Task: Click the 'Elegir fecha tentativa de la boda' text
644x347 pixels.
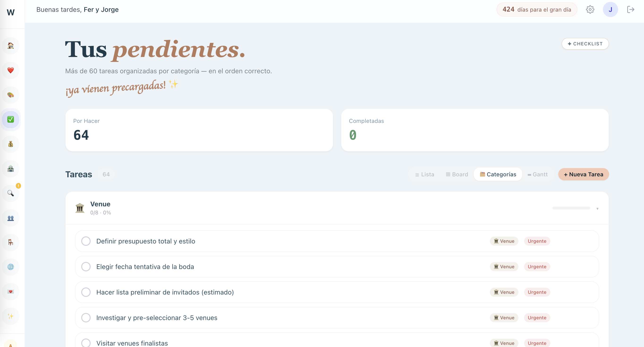Action: (x=145, y=267)
